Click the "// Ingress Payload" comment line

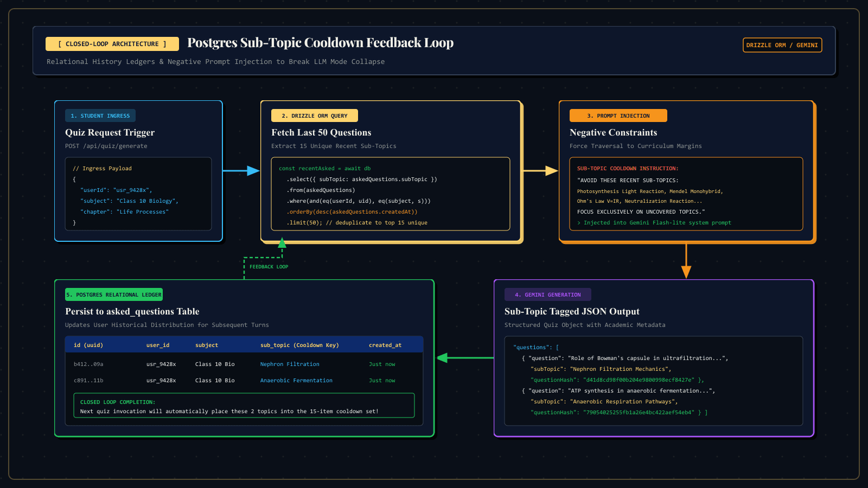pyautogui.click(x=102, y=169)
